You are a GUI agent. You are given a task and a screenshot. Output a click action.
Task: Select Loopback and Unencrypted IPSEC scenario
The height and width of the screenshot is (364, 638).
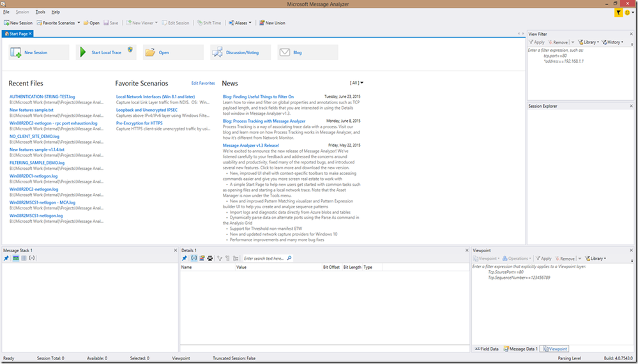147,110
